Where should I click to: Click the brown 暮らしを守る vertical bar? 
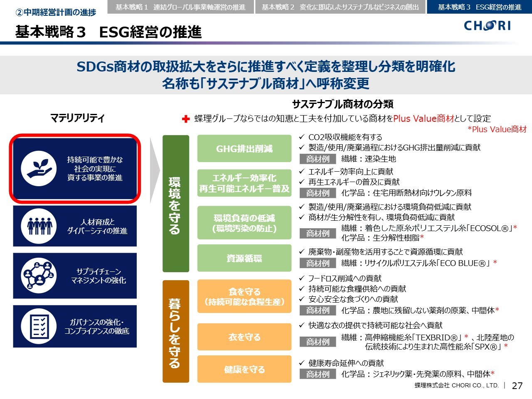pos(175,331)
